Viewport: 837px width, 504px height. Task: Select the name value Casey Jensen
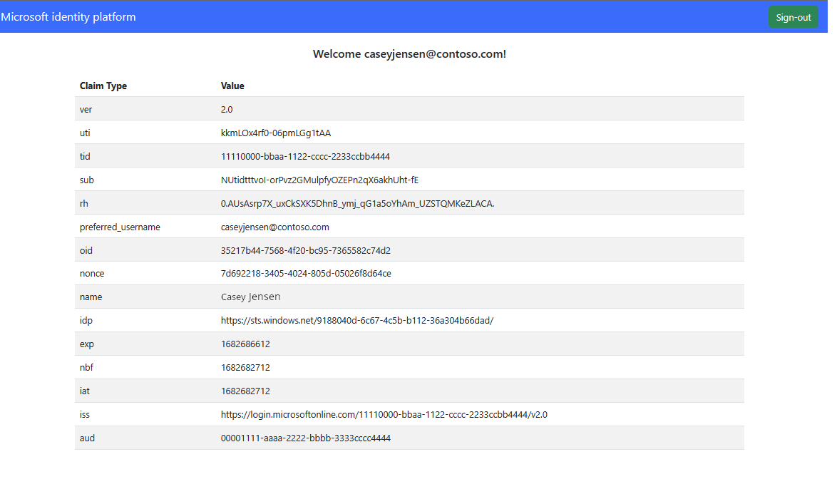250,297
